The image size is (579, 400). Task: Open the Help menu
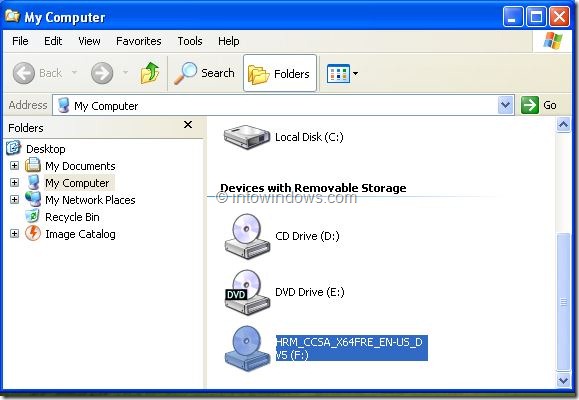pyautogui.click(x=229, y=41)
